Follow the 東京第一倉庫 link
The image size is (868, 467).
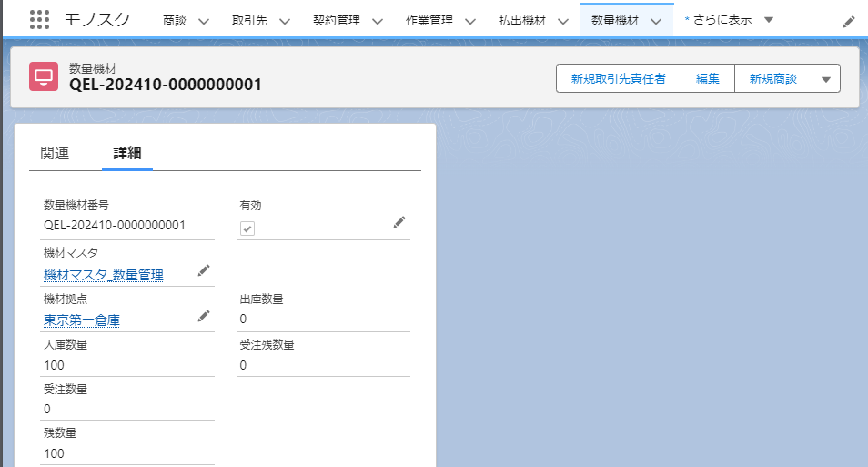coord(82,320)
